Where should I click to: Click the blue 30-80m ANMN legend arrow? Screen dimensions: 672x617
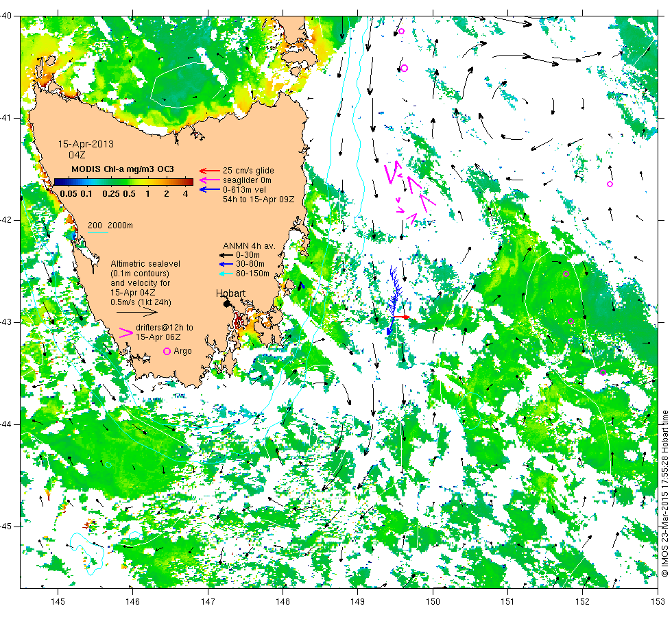pyautogui.click(x=226, y=264)
